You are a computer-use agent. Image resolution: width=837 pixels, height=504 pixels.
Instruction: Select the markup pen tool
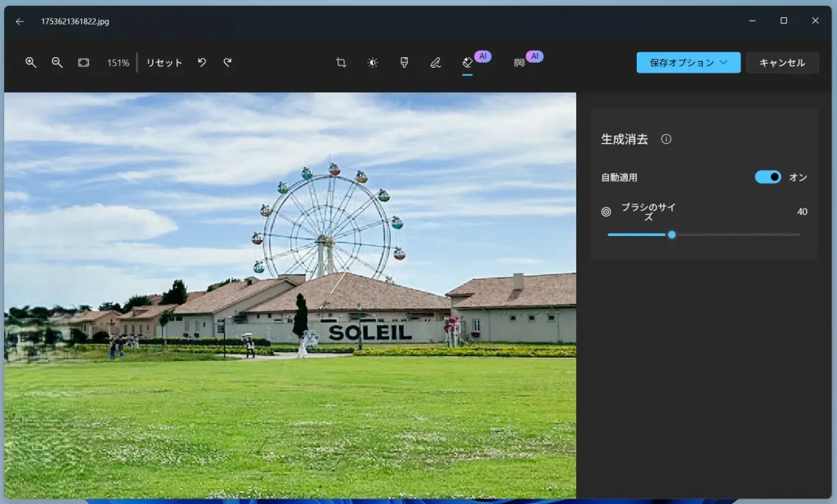tap(436, 62)
